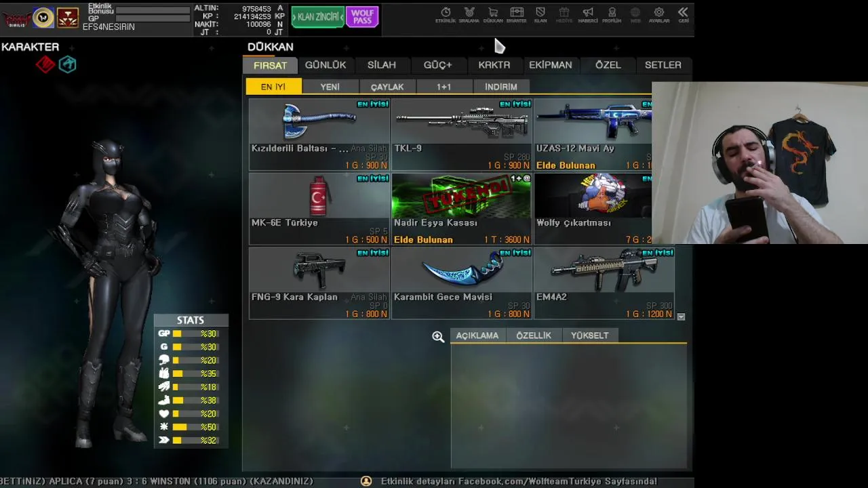Click the GP progress bar at top
Image resolution: width=868 pixels, height=488 pixels.
(153, 19)
